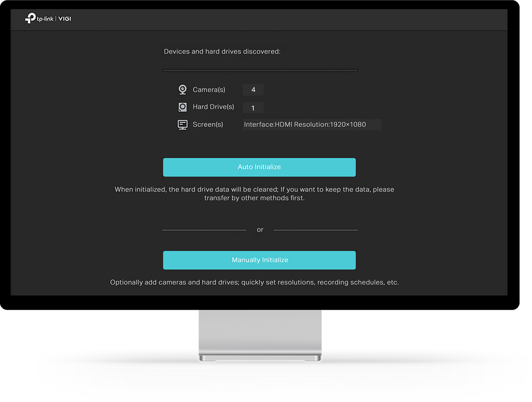Image resolution: width=532 pixels, height=402 pixels.
Task: Click the camera icon beside Camera(s)
Action: (182, 89)
